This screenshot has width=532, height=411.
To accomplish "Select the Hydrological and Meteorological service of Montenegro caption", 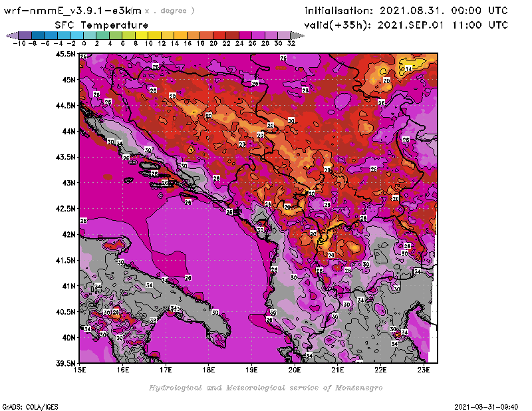I will tap(265, 388).
